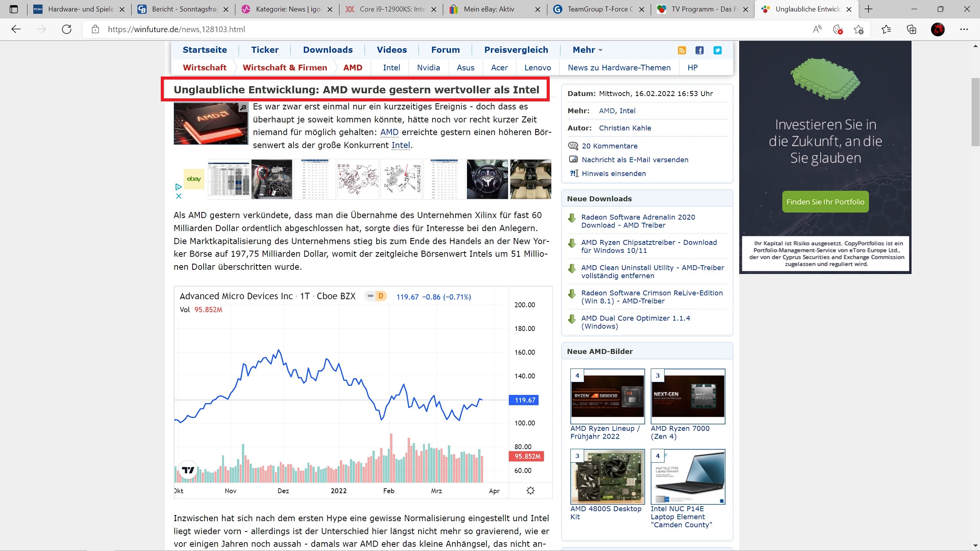Click the Read aloud icon

coord(817,29)
